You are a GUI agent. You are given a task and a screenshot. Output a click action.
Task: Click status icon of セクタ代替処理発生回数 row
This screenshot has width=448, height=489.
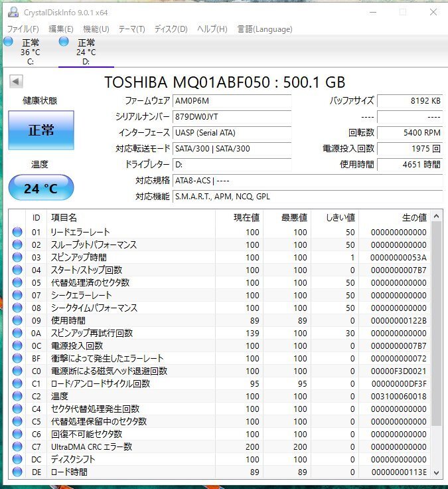click(x=17, y=409)
